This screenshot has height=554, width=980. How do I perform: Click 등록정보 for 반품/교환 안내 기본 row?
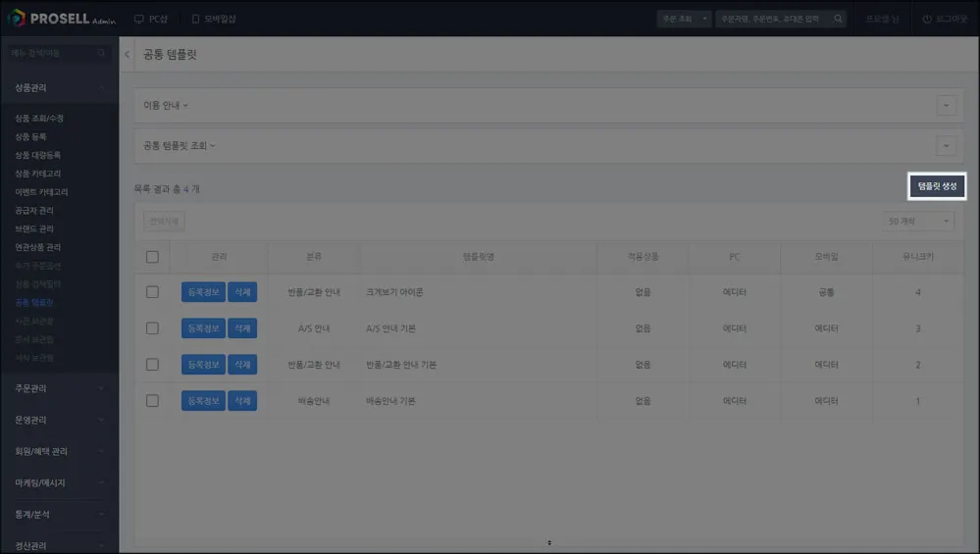point(203,365)
